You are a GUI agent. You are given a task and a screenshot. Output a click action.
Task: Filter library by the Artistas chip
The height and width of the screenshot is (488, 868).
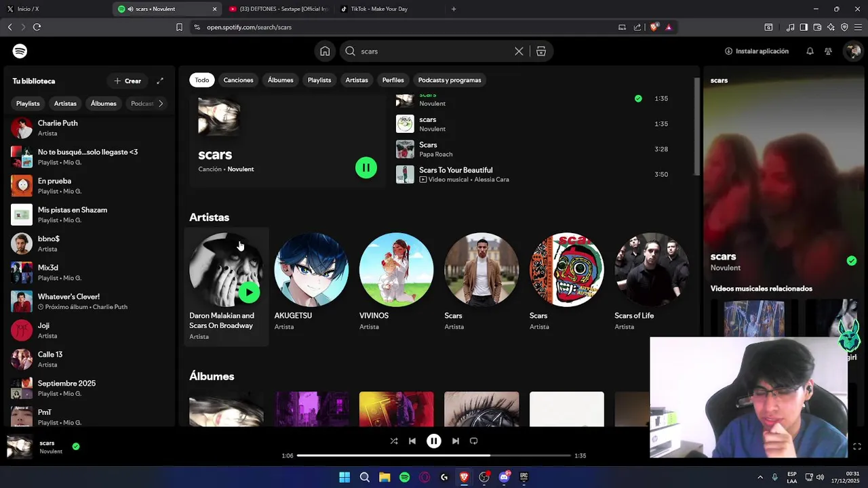pyautogui.click(x=65, y=104)
